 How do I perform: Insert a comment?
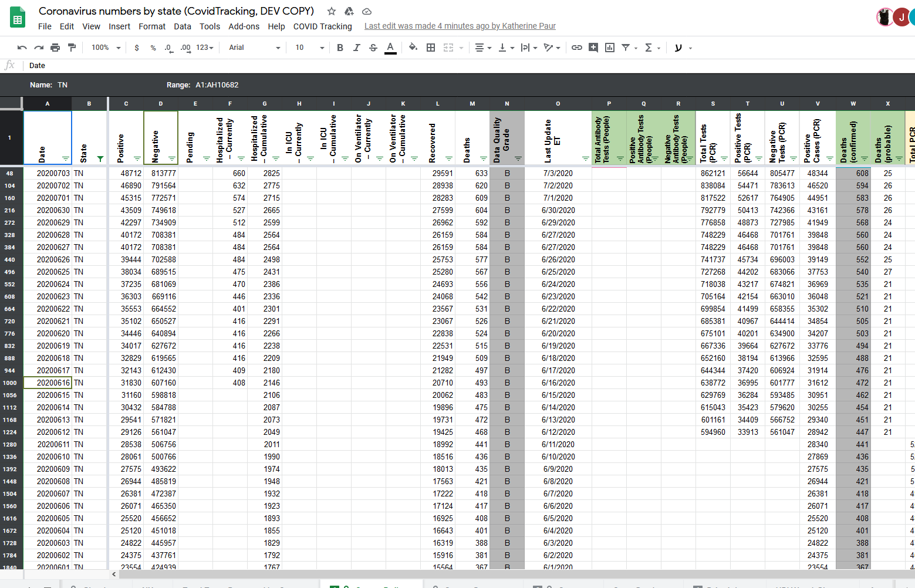(593, 48)
